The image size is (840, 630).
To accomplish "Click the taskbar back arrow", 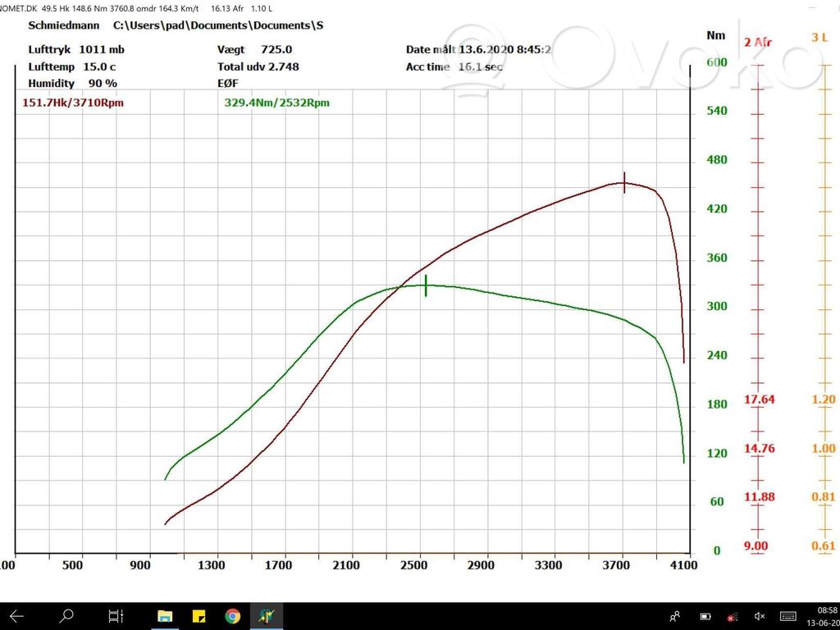I will [16, 616].
